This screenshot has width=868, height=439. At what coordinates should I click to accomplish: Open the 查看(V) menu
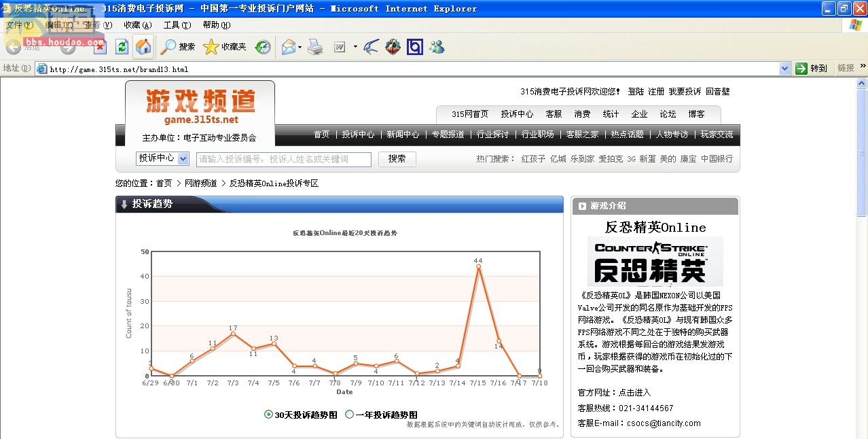[x=98, y=25]
